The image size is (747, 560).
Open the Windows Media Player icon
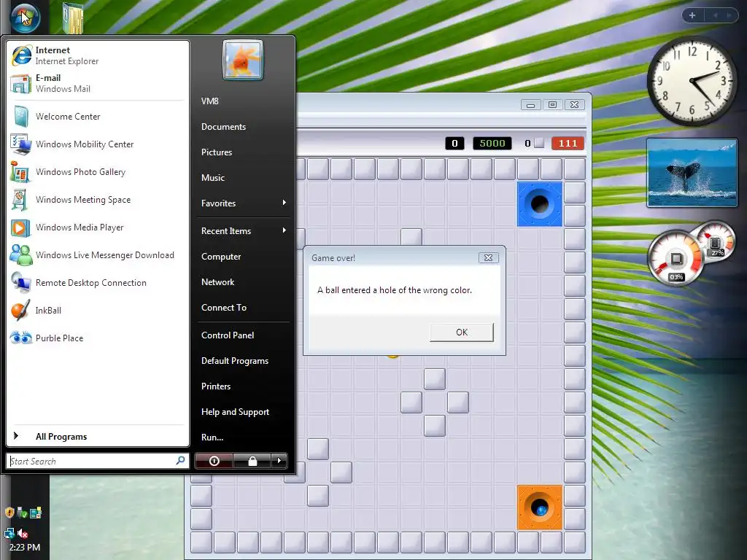tap(20, 227)
